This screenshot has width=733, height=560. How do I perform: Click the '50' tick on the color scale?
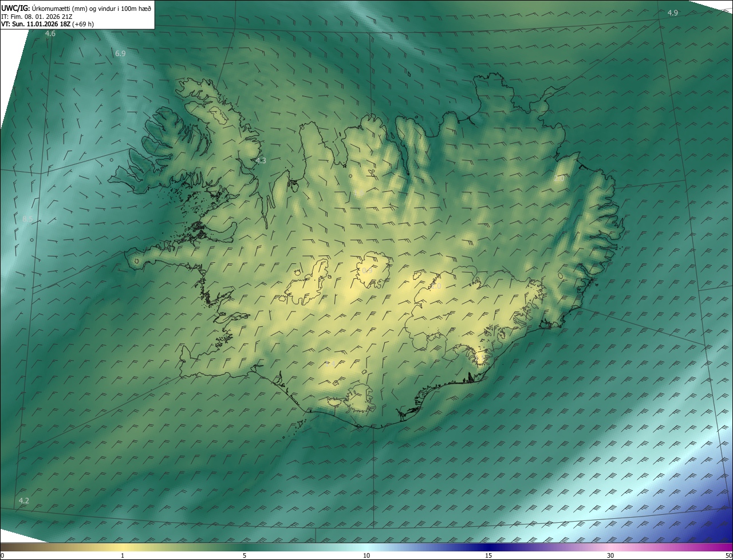pos(728,555)
